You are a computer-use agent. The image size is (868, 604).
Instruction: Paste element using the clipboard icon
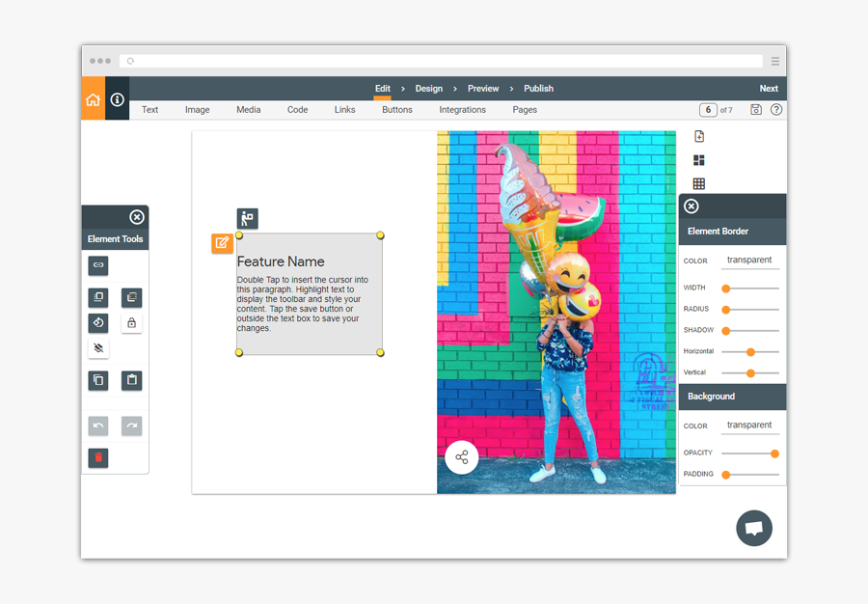pos(131,380)
